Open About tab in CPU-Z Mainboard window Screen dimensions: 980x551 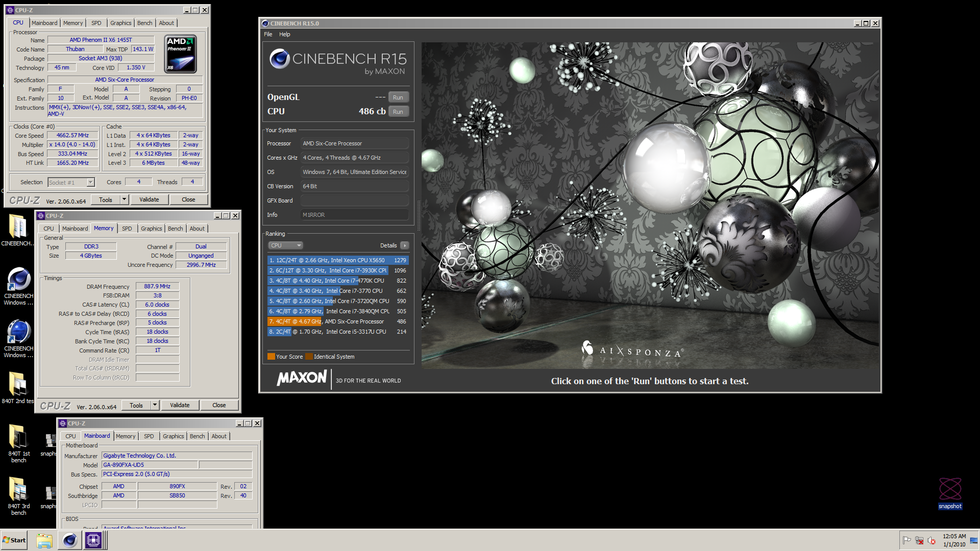coord(219,436)
